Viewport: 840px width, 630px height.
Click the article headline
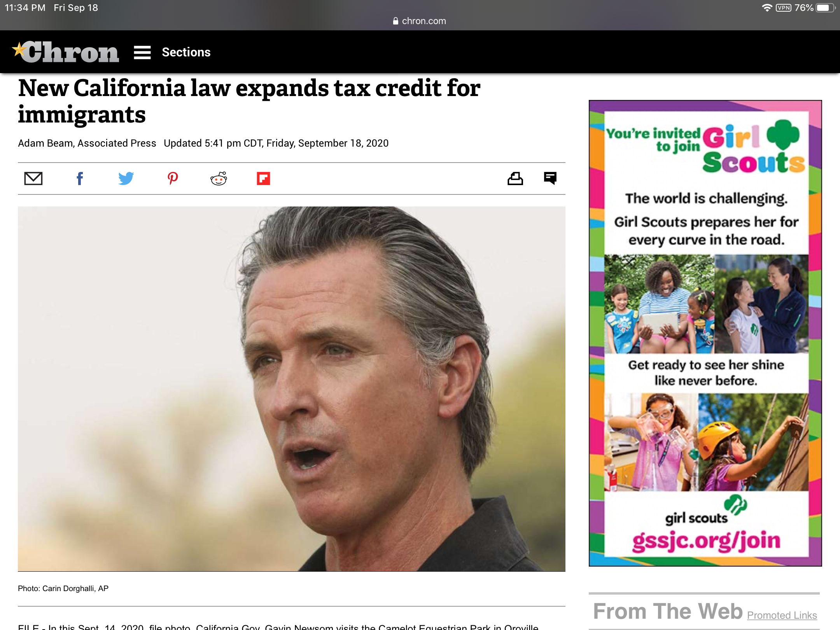point(249,101)
